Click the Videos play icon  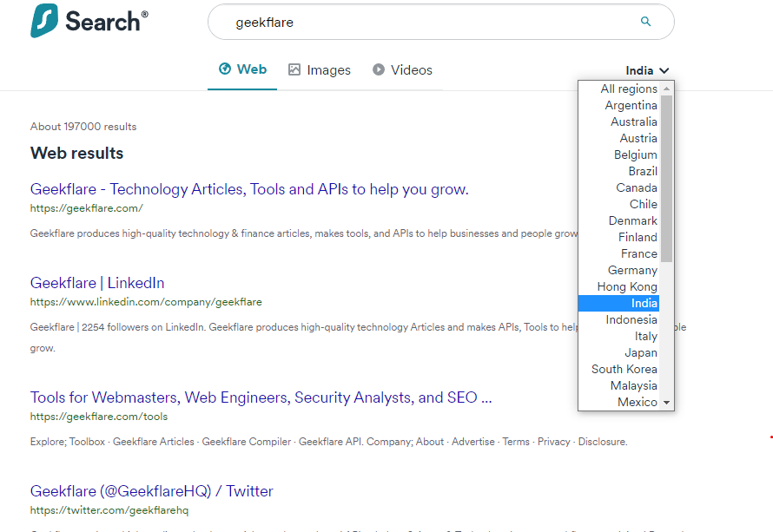(x=379, y=70)
